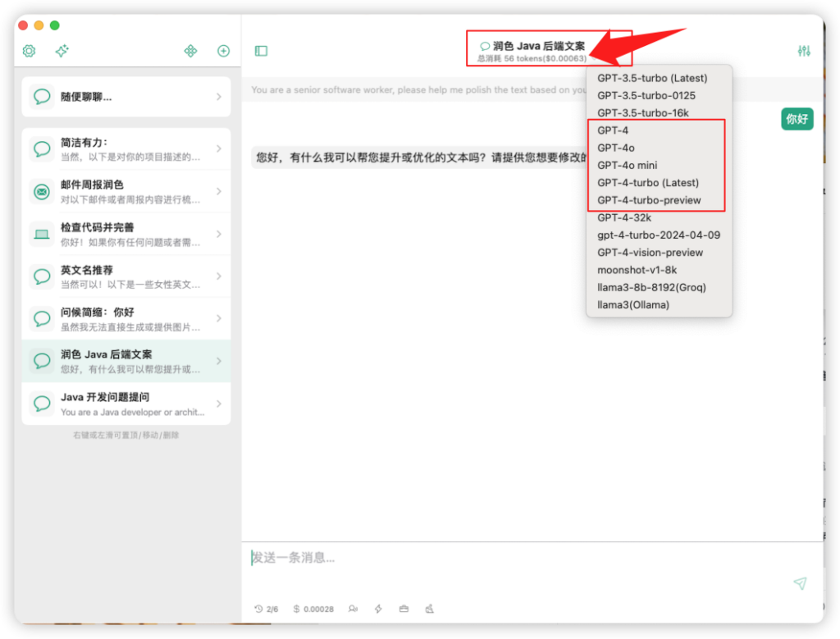The width and height of the screenshot is (840, 639).
Task: Open the 随便聊聊 chat chevron
Action: pos(218,97)
